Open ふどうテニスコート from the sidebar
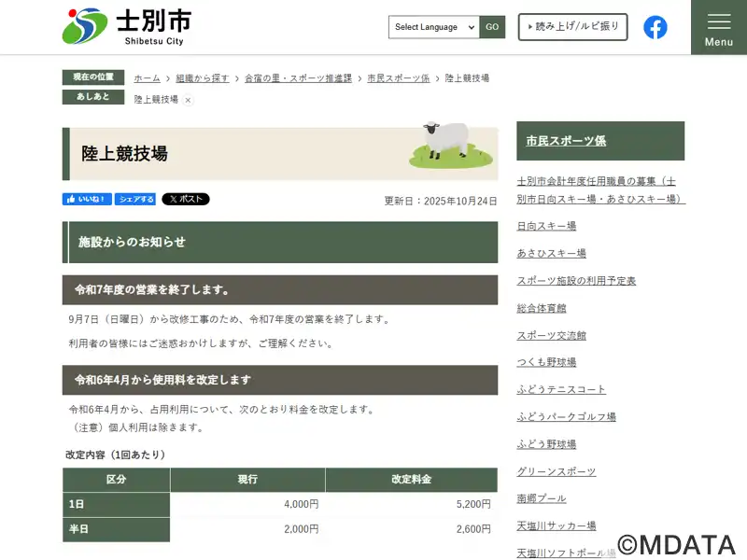This screenshot has width=747, height=560. pyautogui.click(x=561, y=389)
